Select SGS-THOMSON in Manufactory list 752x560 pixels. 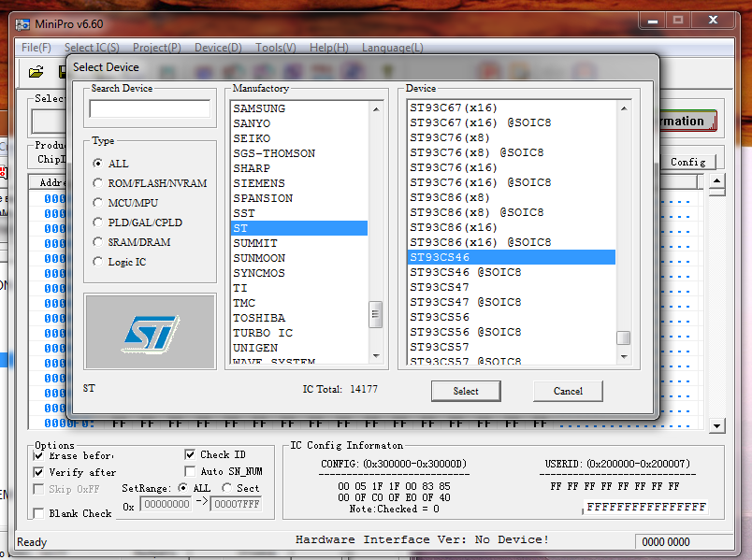coord(299,153)
